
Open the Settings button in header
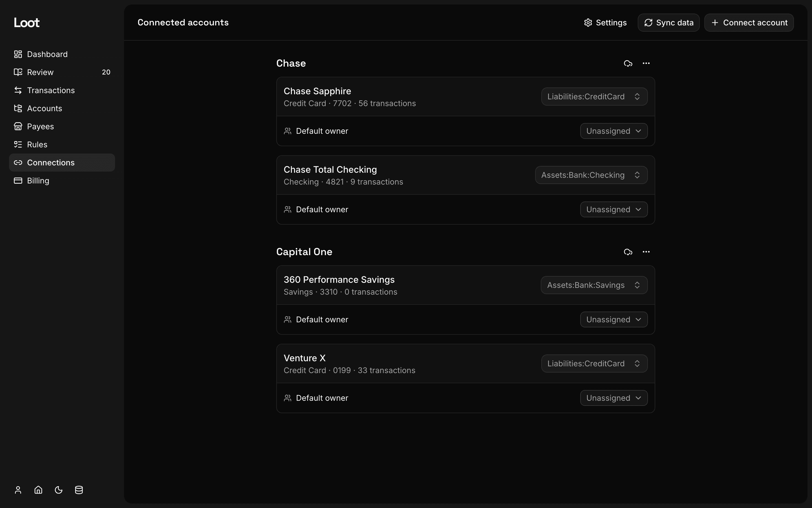pyautogui.click(x=605, y=23)
